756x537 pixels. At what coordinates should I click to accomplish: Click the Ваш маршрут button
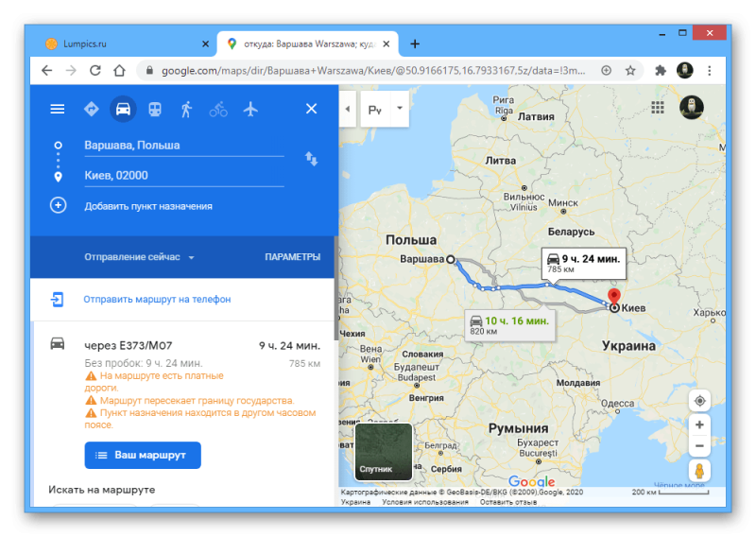click(143, 455)
